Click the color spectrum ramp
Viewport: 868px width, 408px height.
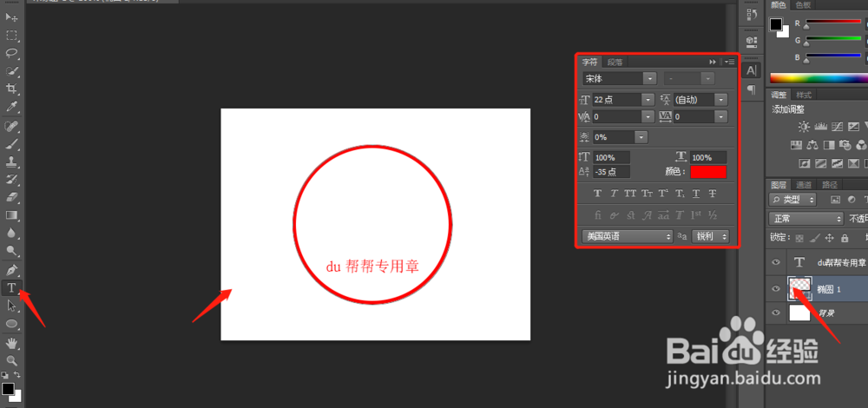coord(819,78)
